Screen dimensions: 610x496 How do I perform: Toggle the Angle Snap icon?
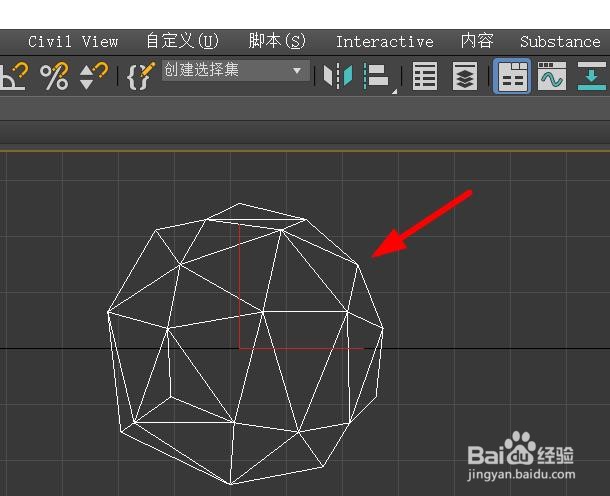coord(14,76)
